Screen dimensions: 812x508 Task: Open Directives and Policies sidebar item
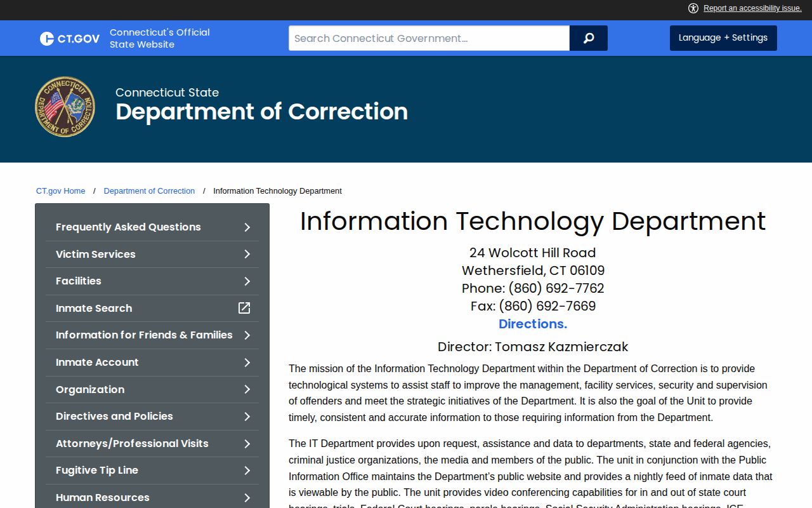114,416
